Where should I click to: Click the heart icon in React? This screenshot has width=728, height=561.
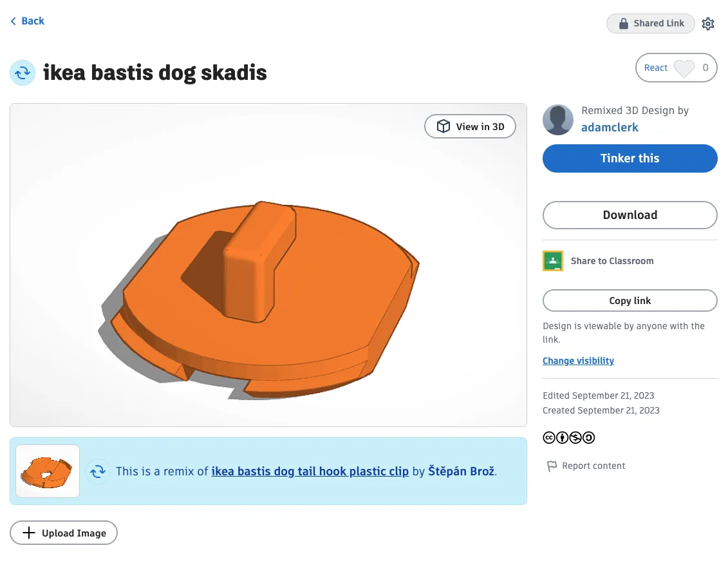684,69
